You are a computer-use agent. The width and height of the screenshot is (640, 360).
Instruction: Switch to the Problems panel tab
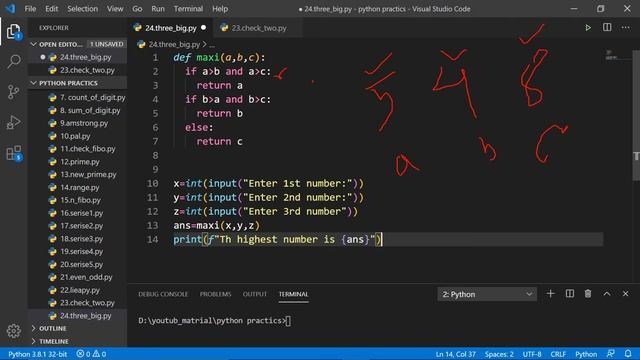216,294
